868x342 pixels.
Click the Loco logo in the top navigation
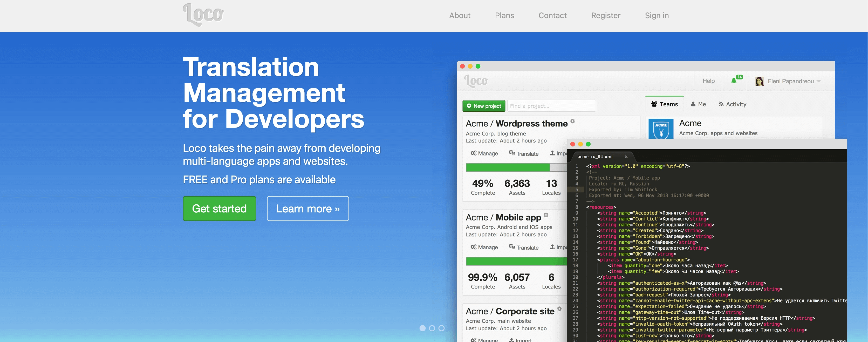[x=203, y=15]
